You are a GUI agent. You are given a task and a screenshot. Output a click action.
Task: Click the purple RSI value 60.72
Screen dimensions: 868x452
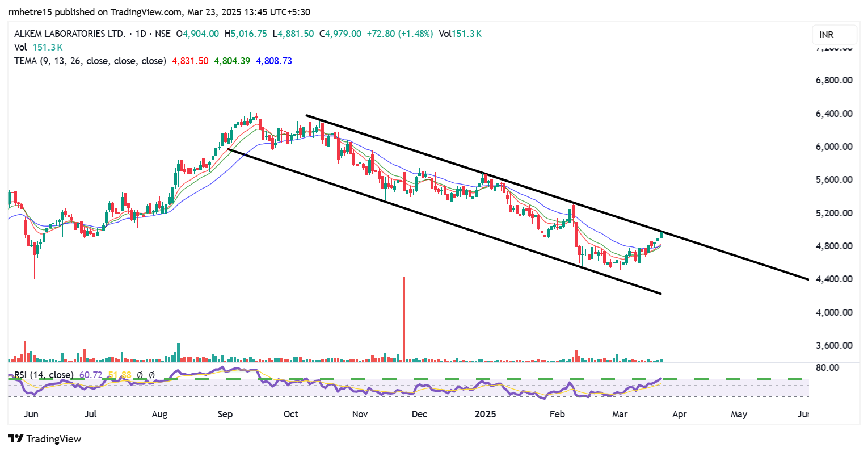coord(91,375)
